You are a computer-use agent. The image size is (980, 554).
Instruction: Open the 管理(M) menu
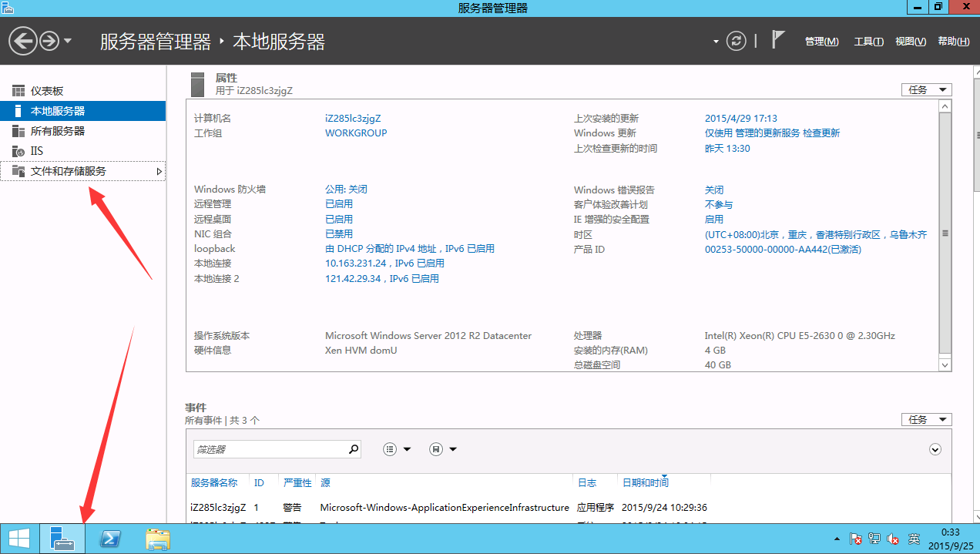click(821, 42)
